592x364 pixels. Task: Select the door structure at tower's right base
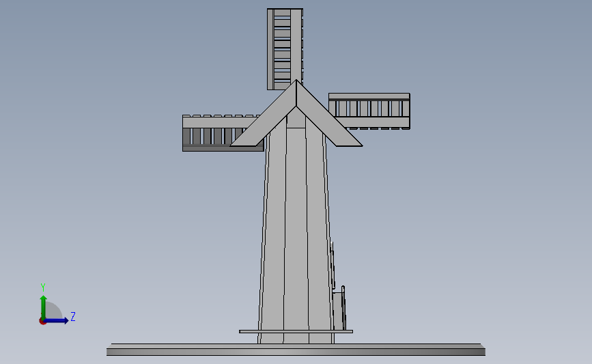(339, 308)
